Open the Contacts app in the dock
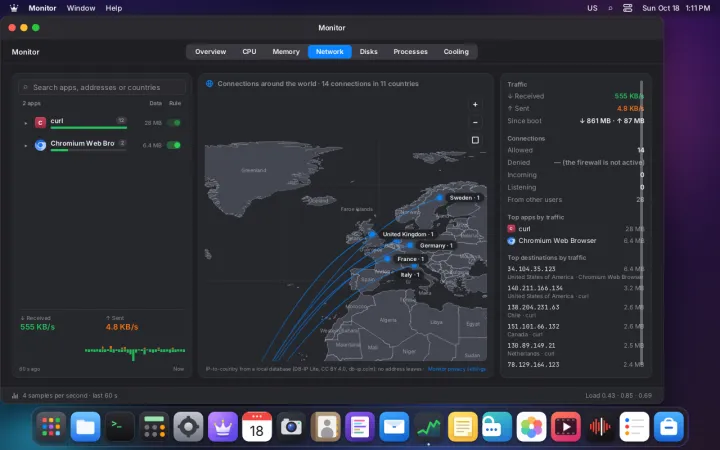 tap(326, 427)
